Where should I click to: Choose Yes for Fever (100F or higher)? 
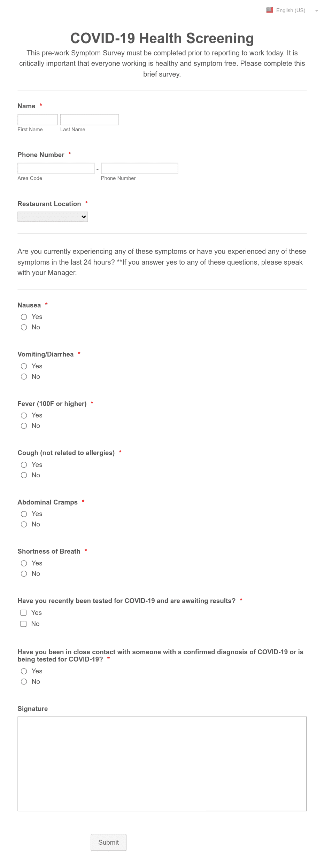(24, 415)
